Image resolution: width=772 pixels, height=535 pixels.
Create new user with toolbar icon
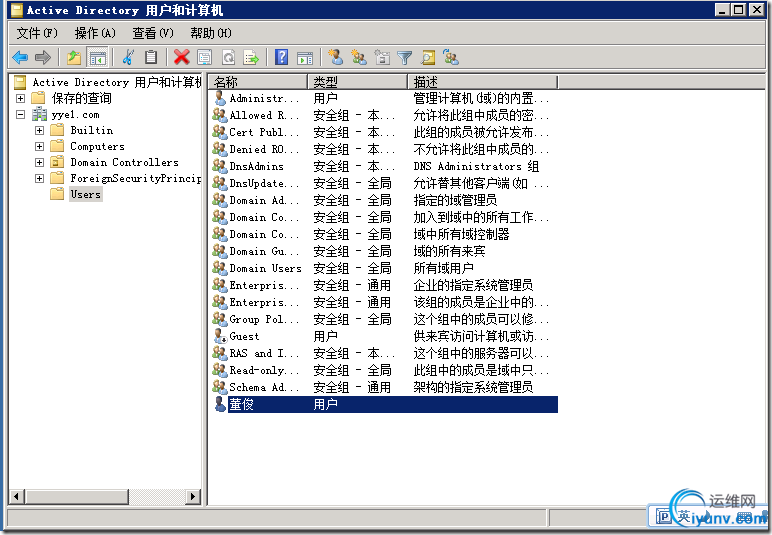click(336, 58)
